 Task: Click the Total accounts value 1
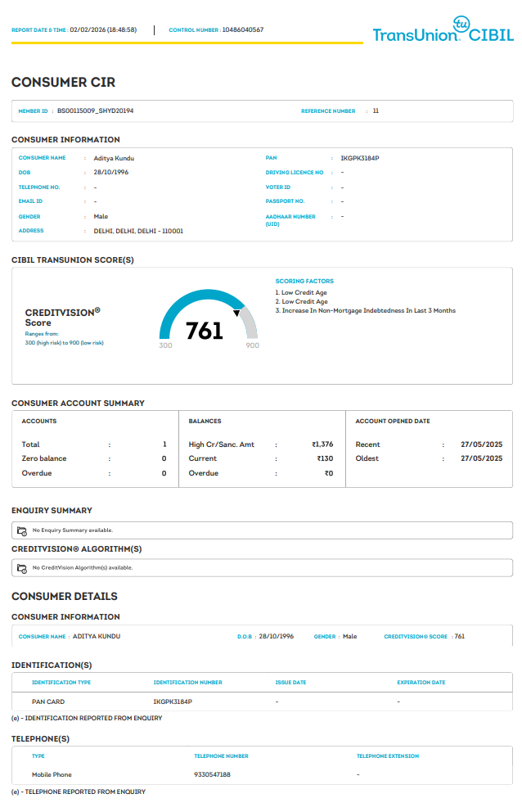(x=164, y=444)
